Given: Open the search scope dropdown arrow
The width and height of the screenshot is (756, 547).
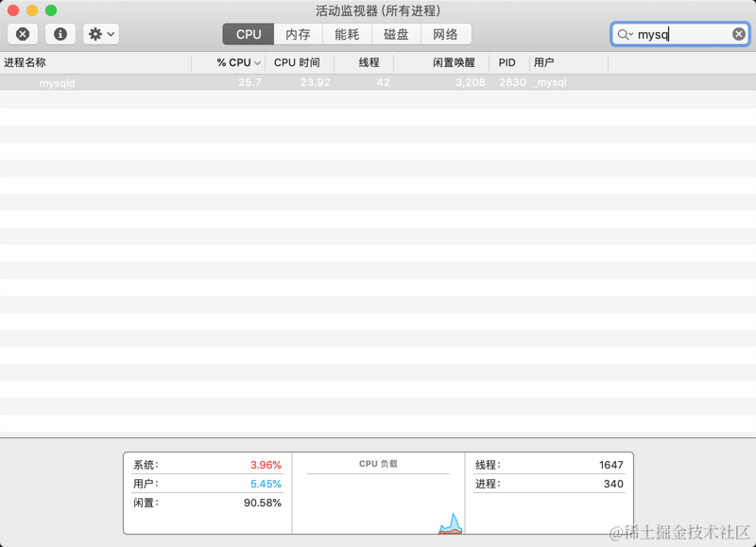Looking at the screenshot, I should tap(631, 33).
